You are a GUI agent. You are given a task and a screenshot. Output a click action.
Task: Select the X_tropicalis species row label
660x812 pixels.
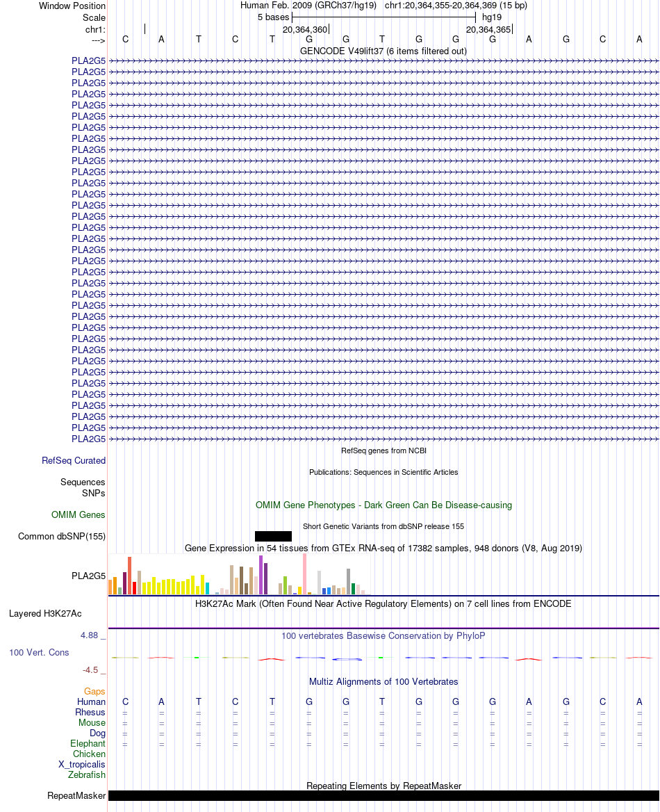[82, 764]
